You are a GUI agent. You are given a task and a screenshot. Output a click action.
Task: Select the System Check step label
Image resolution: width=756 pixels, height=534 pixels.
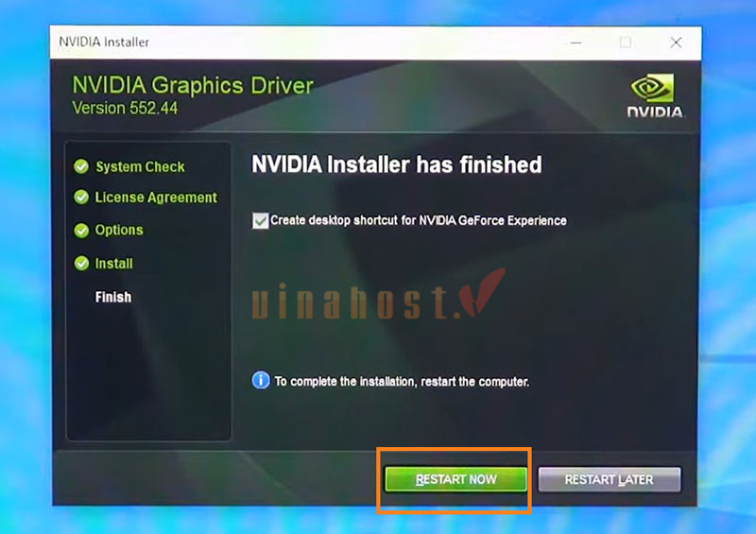click(140, 167)
